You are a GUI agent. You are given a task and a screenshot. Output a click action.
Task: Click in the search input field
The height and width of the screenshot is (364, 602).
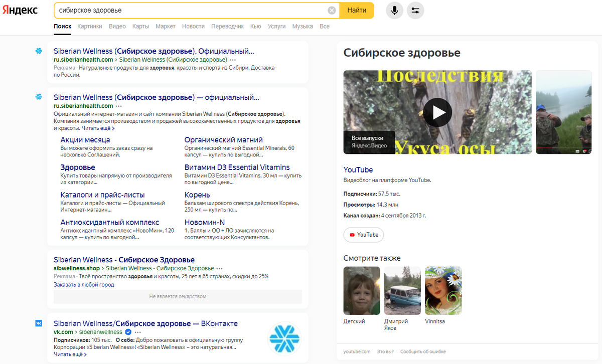191,10
